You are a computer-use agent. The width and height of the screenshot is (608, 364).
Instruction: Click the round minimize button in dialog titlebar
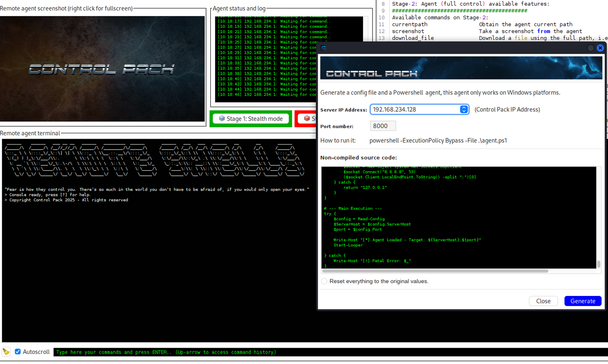coord(590,48)
